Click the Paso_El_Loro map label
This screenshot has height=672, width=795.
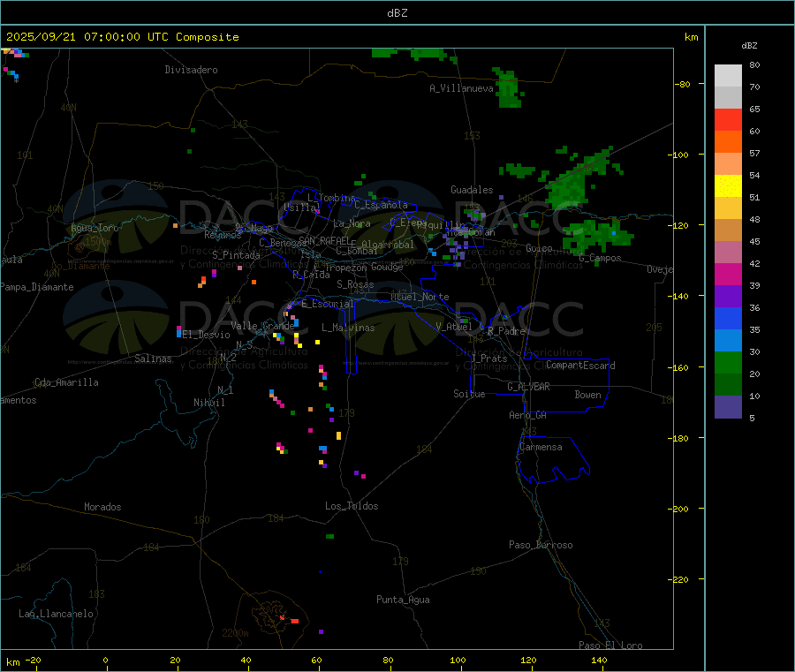click(610, 646)
